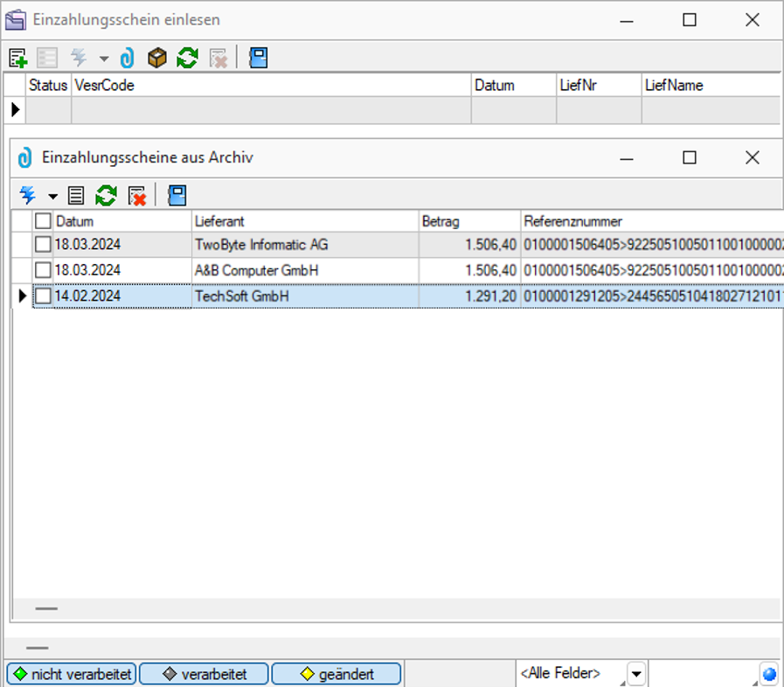Screen dimensions: 784x687
Task: Click the blue exit door icon in the top toolbar
Action: click(x=259, y=57)
